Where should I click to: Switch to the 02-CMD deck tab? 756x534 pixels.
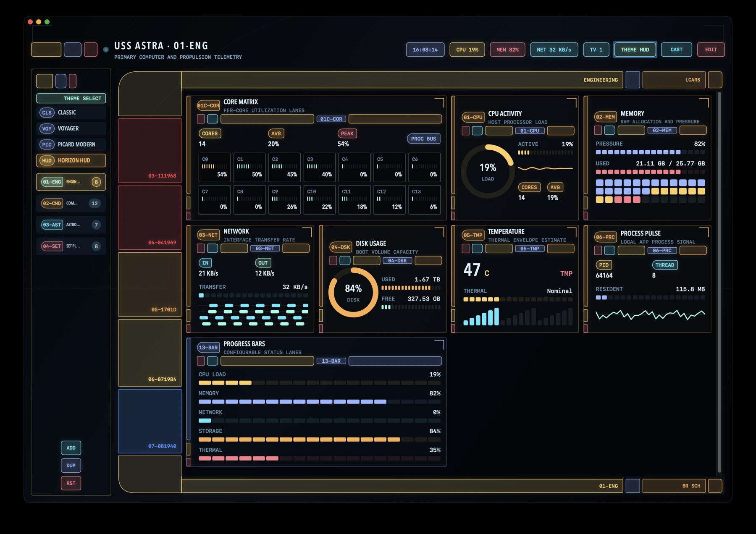click(71, 203)
